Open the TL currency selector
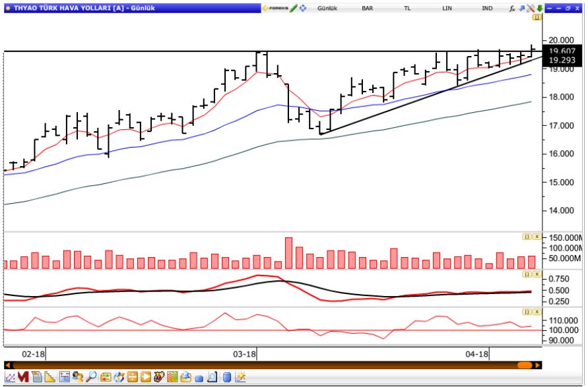 tap(408, 9)
